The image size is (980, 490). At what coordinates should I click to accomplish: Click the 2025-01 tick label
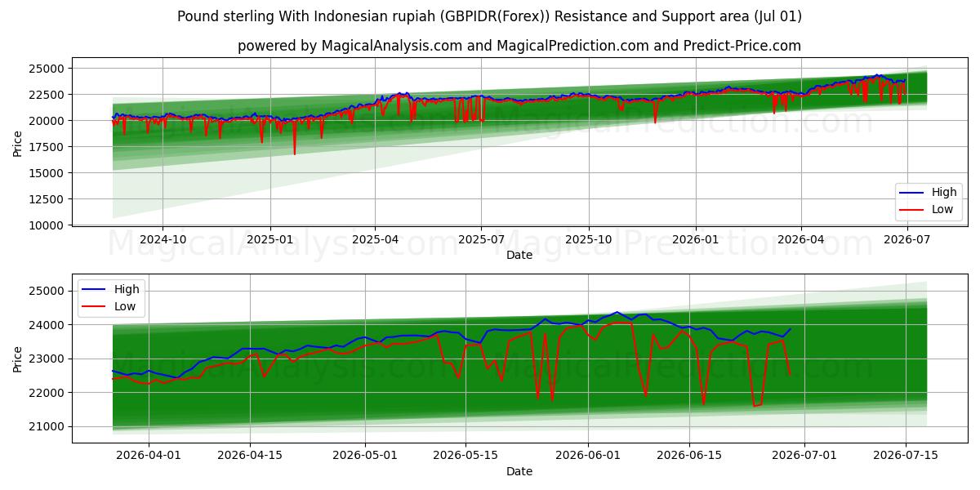point(269,238)
